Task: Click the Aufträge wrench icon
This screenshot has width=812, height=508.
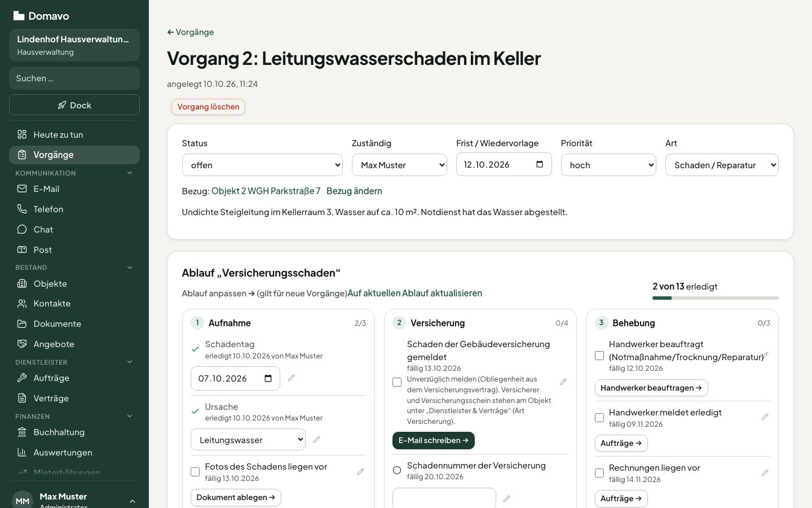Action: [x=22, y=378]
